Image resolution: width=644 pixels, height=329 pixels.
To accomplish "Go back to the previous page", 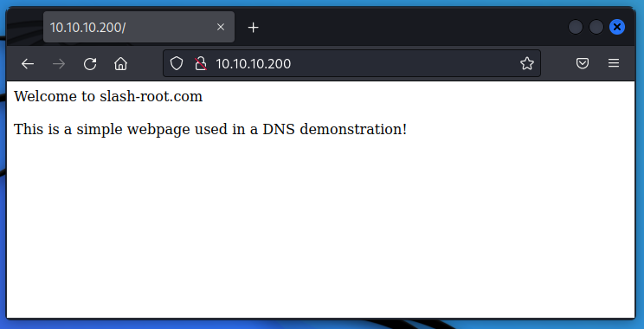I will (x=28, y=64).
